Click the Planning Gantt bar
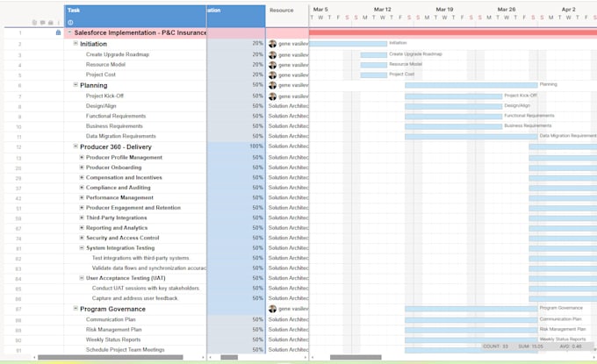Viewport: 597px width, 364px height. 471,85
